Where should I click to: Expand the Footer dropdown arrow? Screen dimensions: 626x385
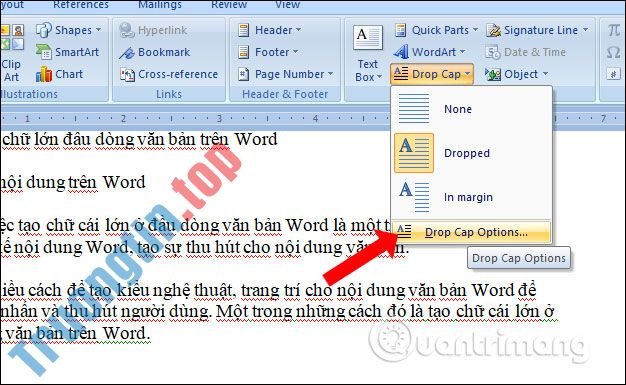point(295,52)
